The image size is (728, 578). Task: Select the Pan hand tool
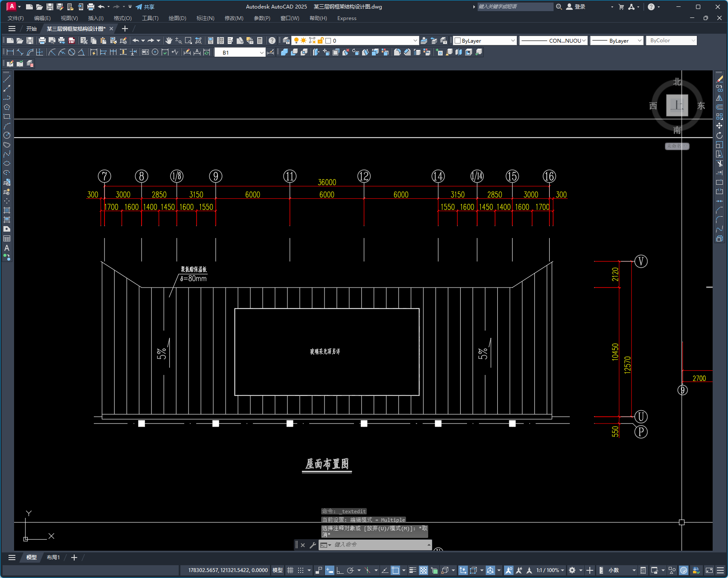pos(169,41)
